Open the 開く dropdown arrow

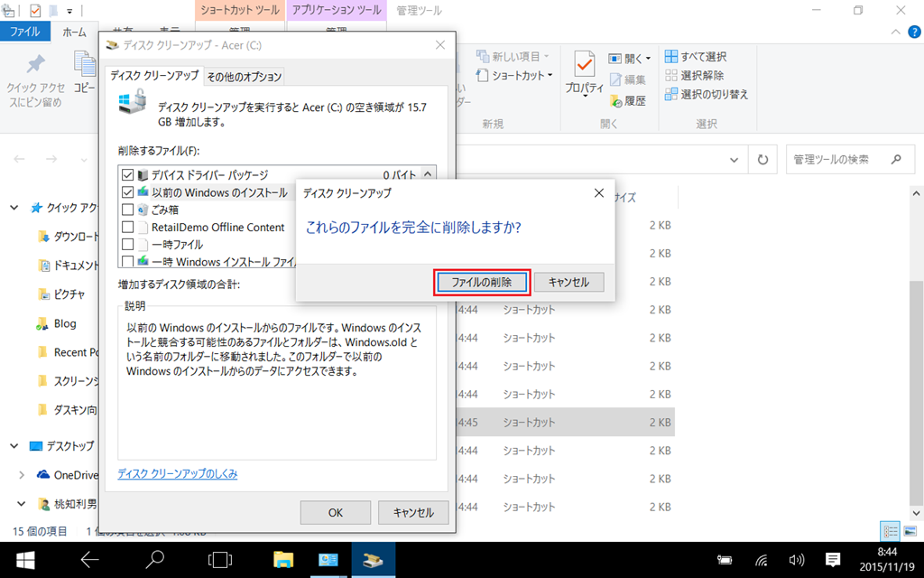(648, 59)
